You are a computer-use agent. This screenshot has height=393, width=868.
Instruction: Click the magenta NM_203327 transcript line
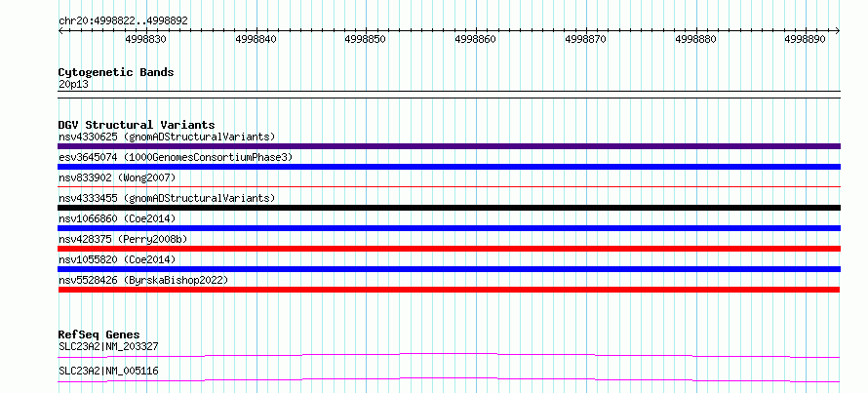click(x=449, y=355)
